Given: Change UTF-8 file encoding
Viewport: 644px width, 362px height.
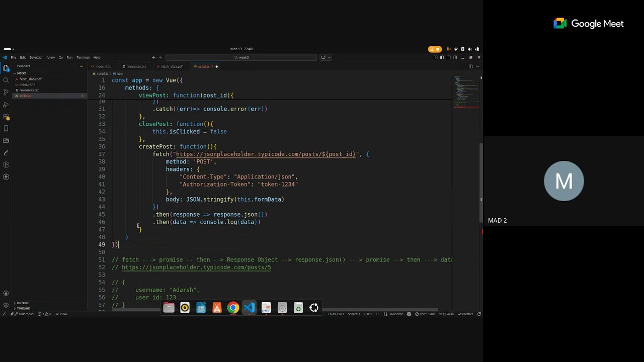Looking at the screenshot, I should point(368,314).
